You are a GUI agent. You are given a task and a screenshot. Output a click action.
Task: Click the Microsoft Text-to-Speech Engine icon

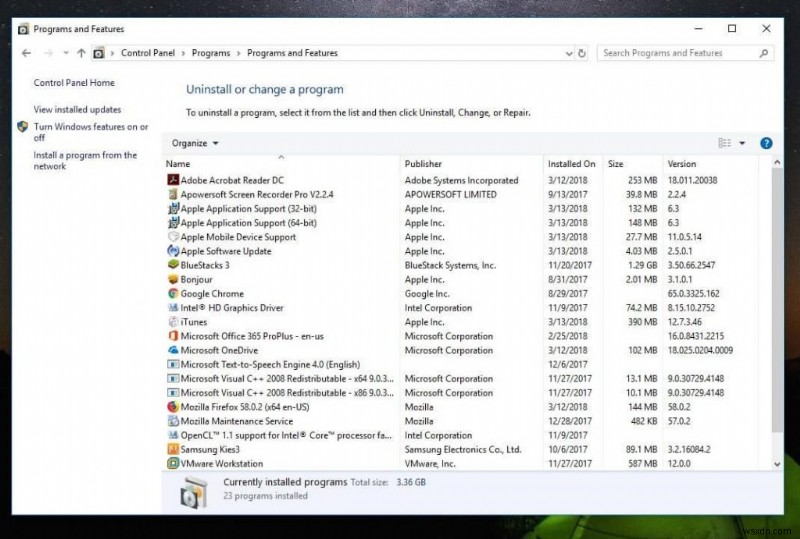(173, 364)
